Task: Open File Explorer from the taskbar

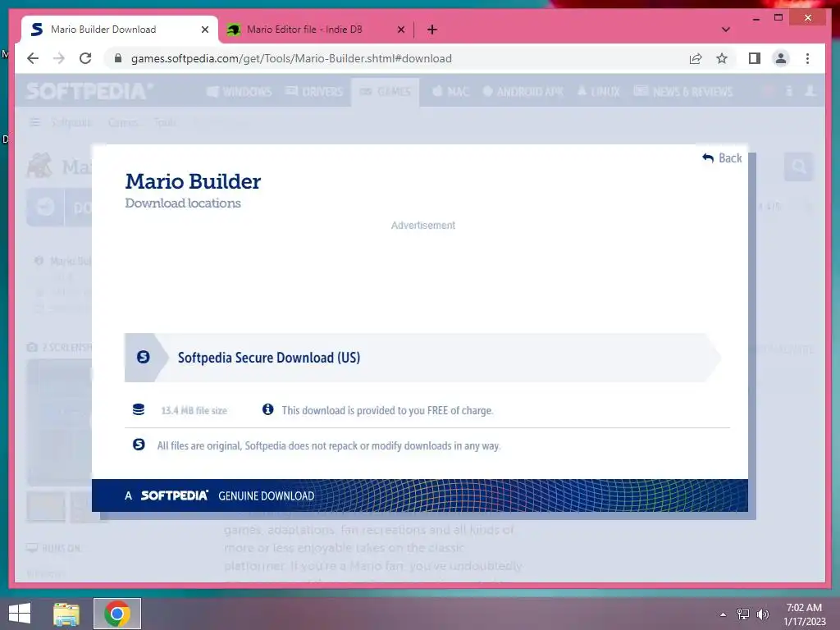Action: pyautogui.click(x=66, y=614)
